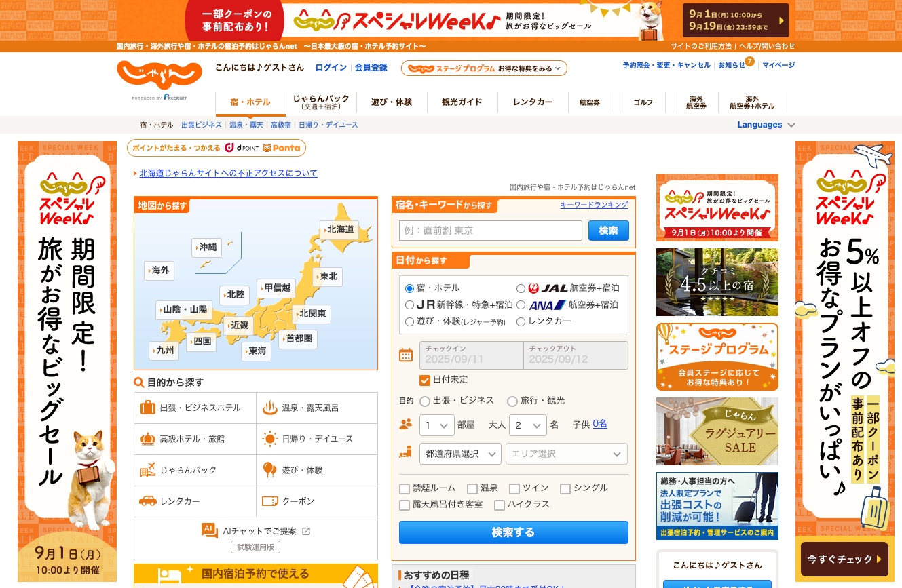Open the レンタカー navigation tab
Screen dimensions: 902x588
click(533, 102)
